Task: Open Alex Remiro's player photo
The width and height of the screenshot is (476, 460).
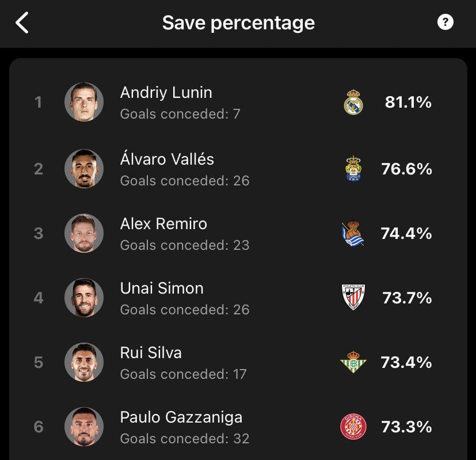Action: tap(84, 233)
